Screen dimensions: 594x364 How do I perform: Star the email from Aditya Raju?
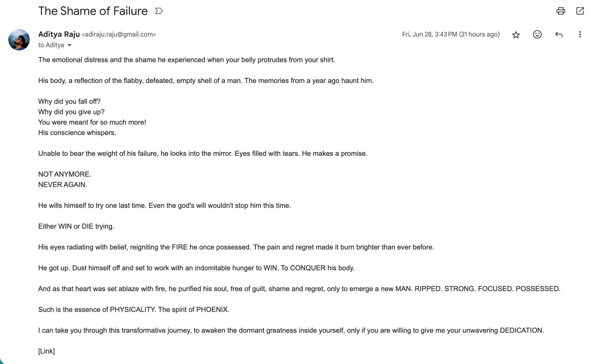[x=516, y=35]
